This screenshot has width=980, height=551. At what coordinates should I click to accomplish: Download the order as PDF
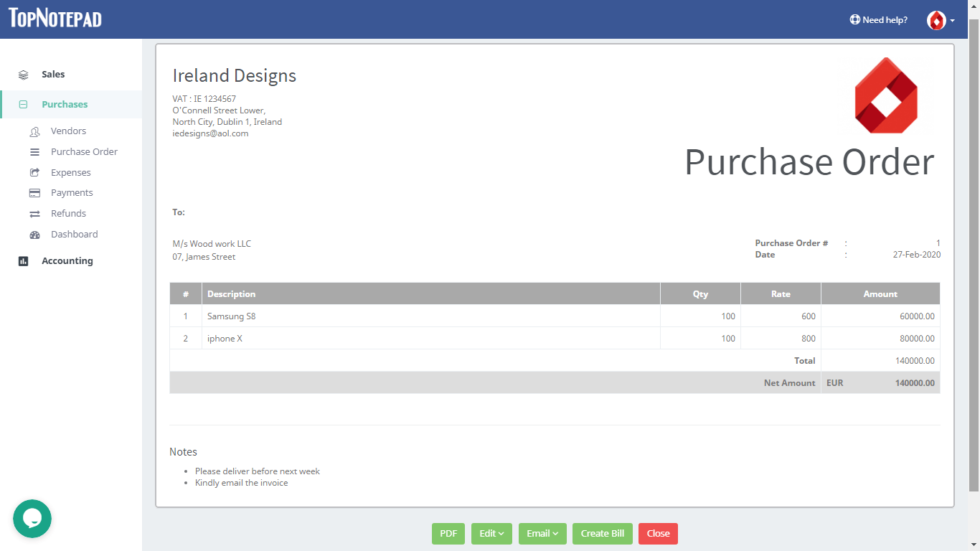point(448,534)
